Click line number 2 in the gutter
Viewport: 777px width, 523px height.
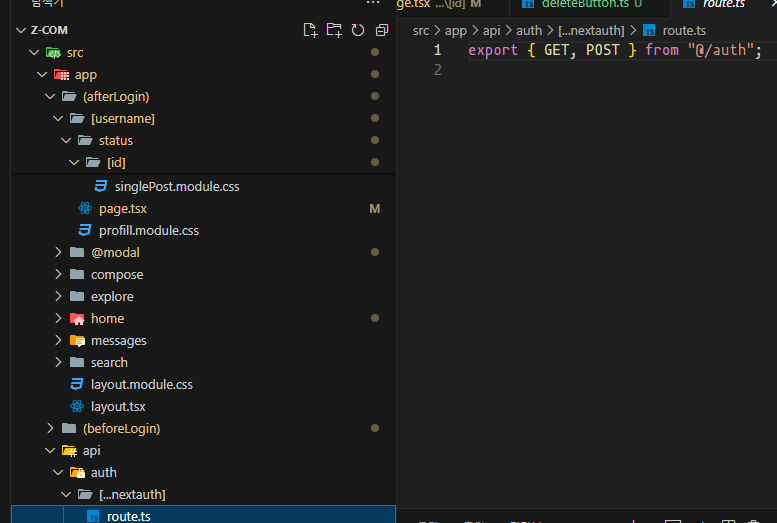437,70
